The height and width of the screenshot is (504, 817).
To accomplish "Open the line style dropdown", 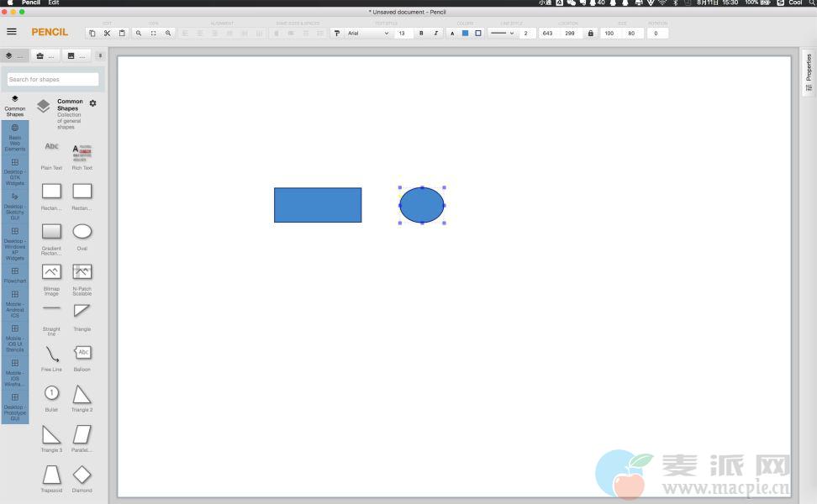I will tap(502, 34).
